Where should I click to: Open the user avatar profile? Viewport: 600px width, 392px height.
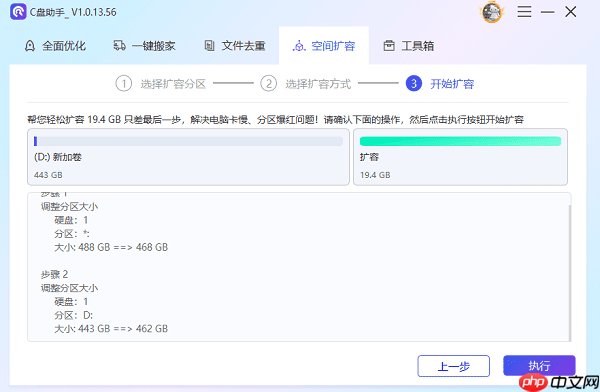pos(492,12)
